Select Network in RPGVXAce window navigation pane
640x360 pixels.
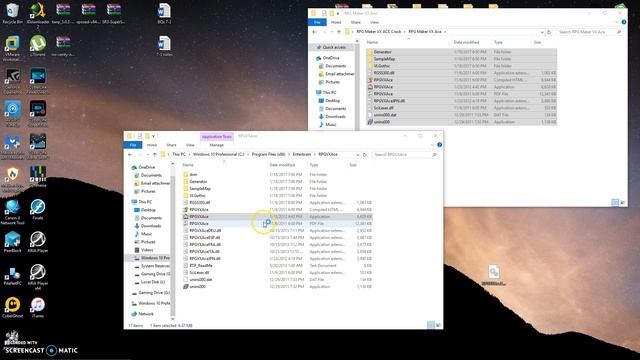tap(146, 314)
